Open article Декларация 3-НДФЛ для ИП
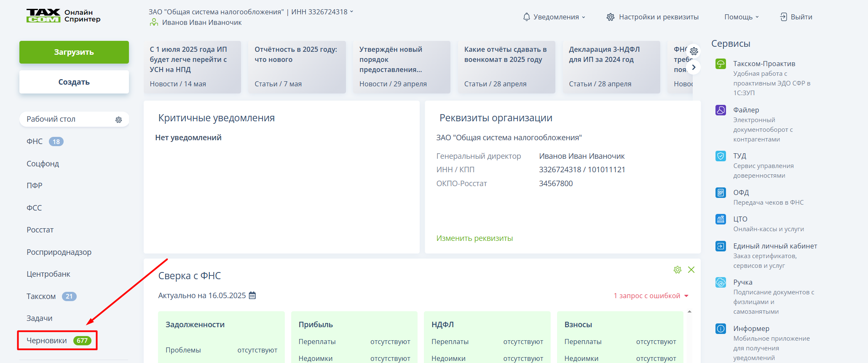The height and width of the screenshot is (363, 868). click(x=611, y=67)
